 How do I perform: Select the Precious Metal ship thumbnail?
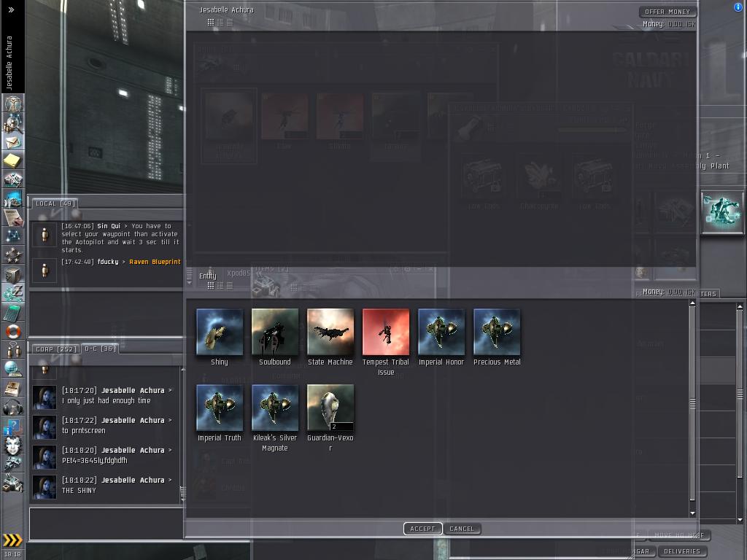(x=497, y=332)
